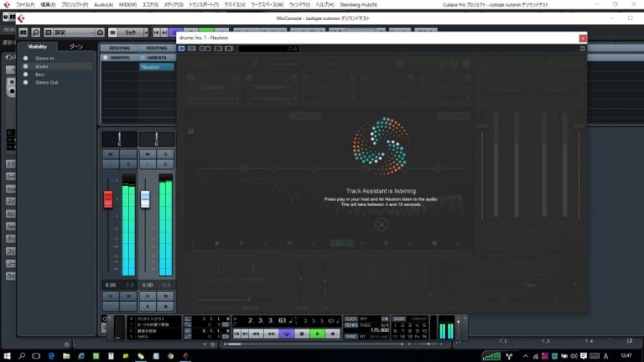Open the Steinberg Hub(N) menu
The height and width of the screenshot is (362, 644).
(358, 4)
